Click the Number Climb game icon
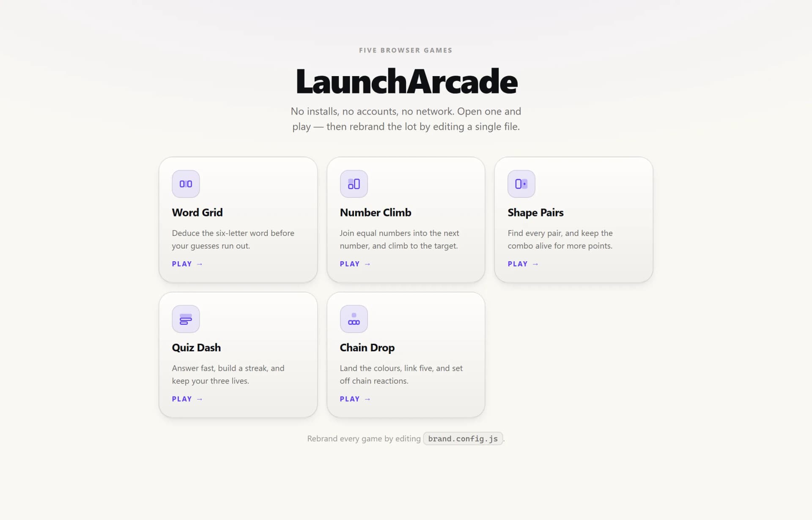Screen dimensions: 812x520 point(354,184)
